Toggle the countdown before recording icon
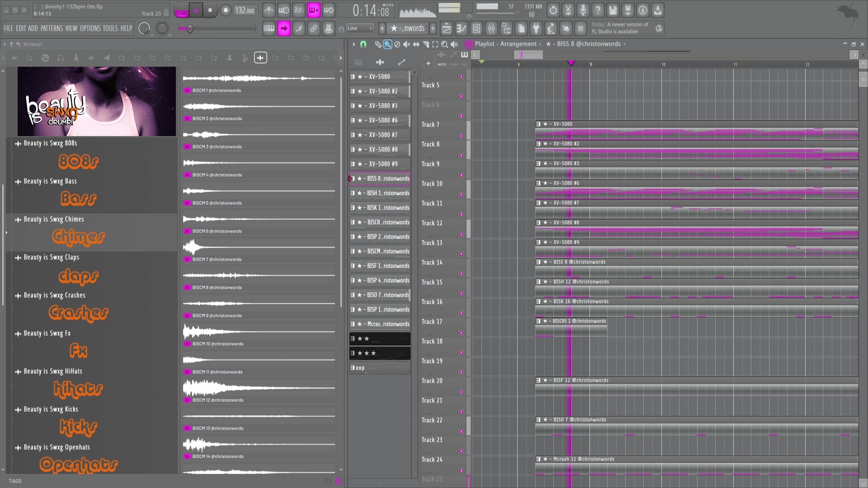868x488 pixels. [x=299, y=10]
